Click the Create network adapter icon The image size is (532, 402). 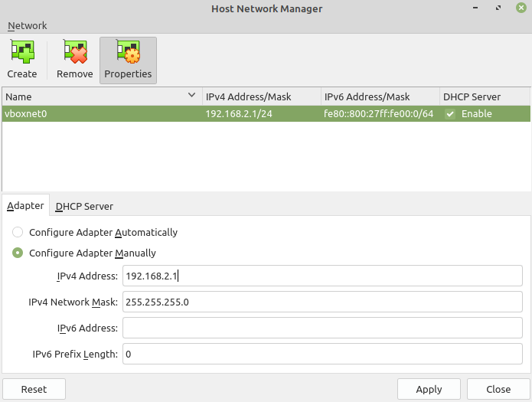click(21, 52)
